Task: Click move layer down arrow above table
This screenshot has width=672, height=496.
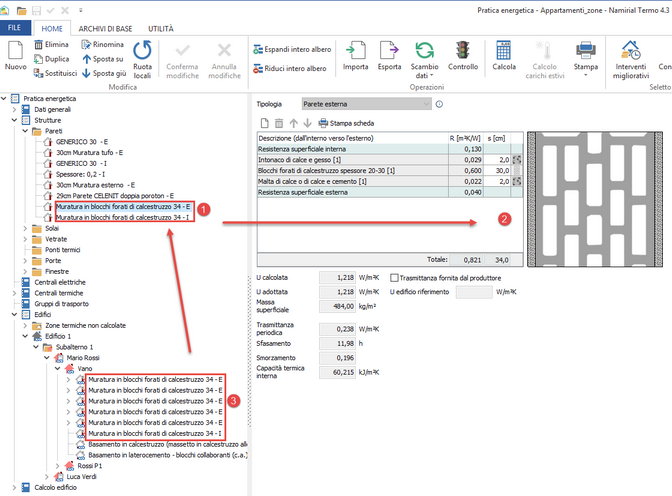Action: (x=307, y=123)
